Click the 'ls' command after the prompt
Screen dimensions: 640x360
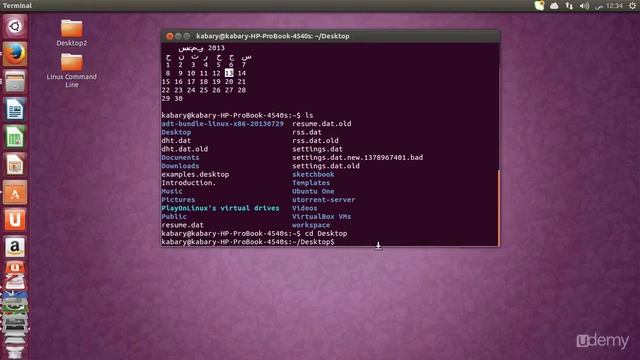tap(309, 116)
